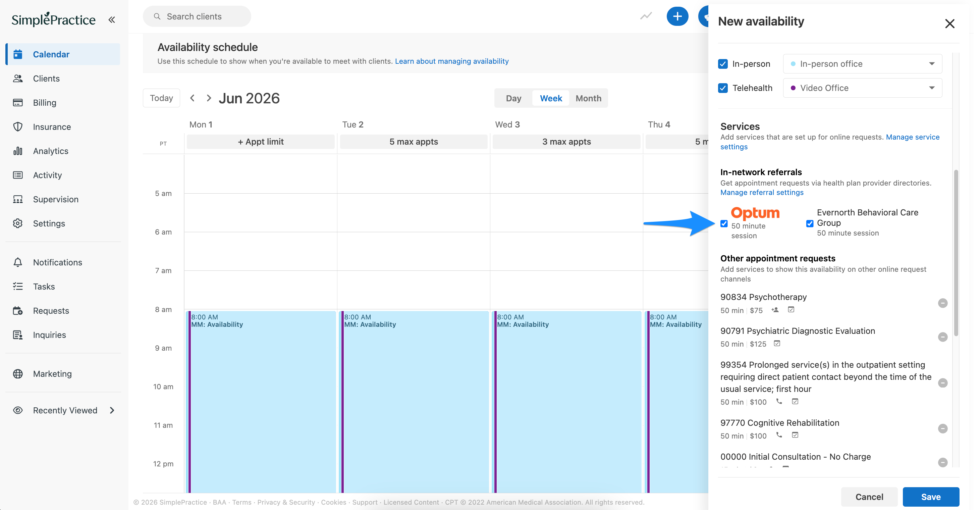Remove 90791 Psychiatric Diagnostic Evaluation service
Image resolution: width=980 pixels, height=510 pixels.
(943, 337)
